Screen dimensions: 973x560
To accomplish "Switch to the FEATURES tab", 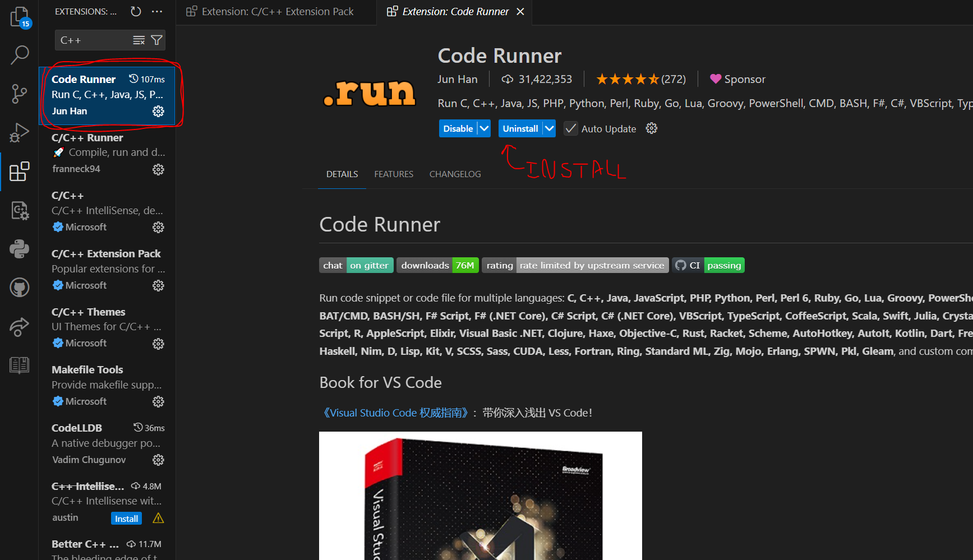I will pos(394,174).
